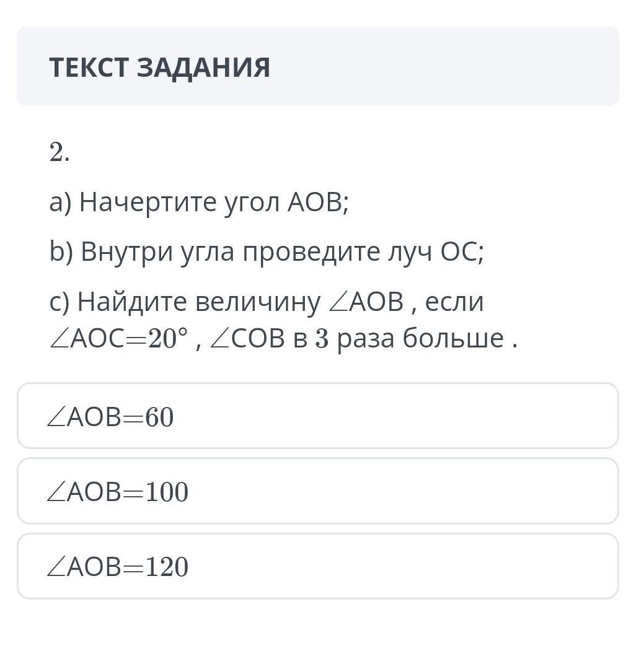Click the angle symbol in the 120 option
This screenshot has width=644, height=646.
pyautogui.click(x=56, y=568)
